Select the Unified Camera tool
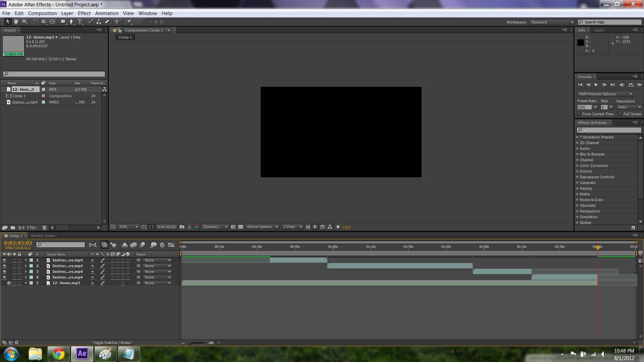This screenshot has height=362, width=644. [44, 22]
